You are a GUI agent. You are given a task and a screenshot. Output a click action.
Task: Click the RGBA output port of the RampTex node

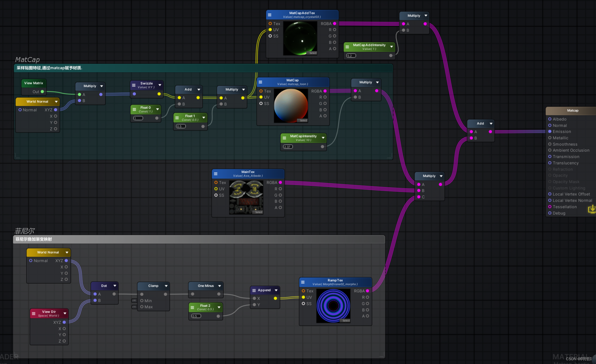(x=368, y=291)
